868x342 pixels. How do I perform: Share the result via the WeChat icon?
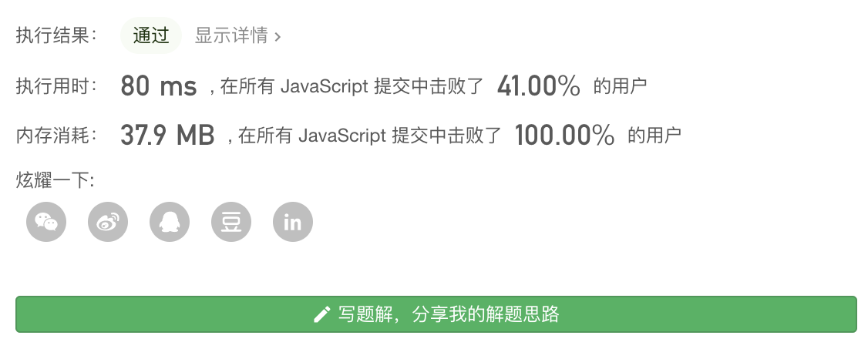coord(46,222)
